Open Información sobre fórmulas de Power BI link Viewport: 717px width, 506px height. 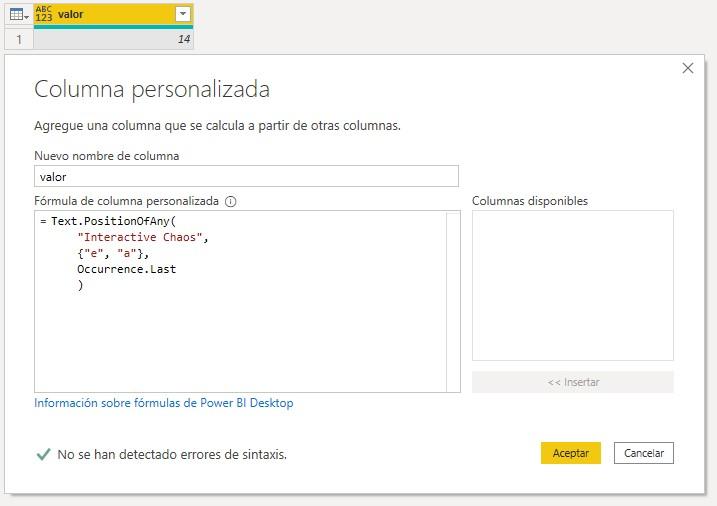coord(164,403)
